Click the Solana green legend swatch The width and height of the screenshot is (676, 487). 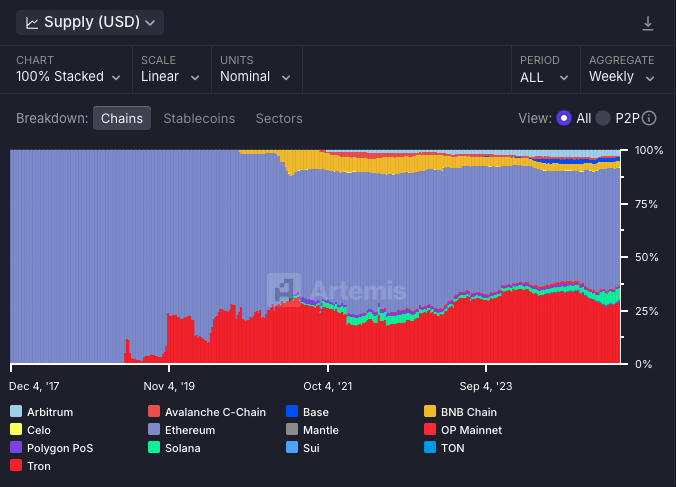[154, 448]
